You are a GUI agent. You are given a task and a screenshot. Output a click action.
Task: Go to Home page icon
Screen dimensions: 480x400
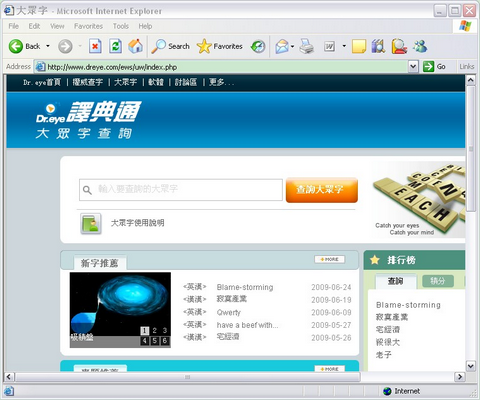[x=135, y=46]
